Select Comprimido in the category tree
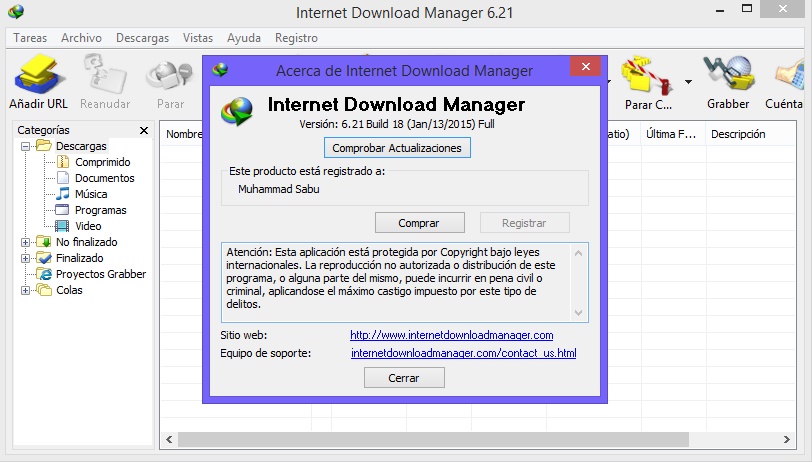The image size is (812, 462). coord(103,162)
